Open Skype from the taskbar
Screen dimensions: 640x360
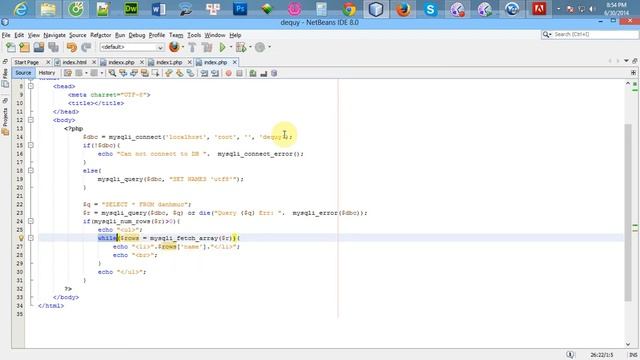(x=430, y=9)
